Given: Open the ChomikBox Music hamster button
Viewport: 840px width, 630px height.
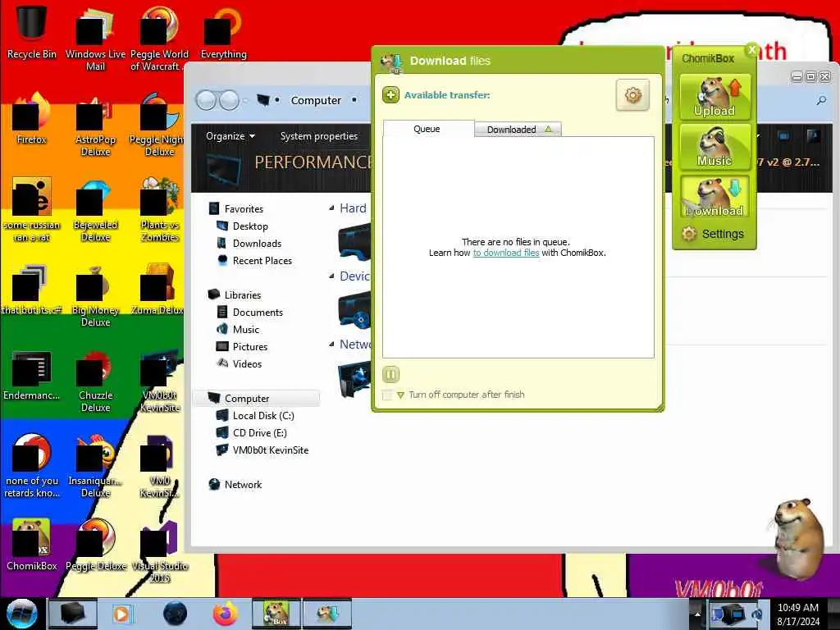Looking at the screenshot, I should click(714, 147).
